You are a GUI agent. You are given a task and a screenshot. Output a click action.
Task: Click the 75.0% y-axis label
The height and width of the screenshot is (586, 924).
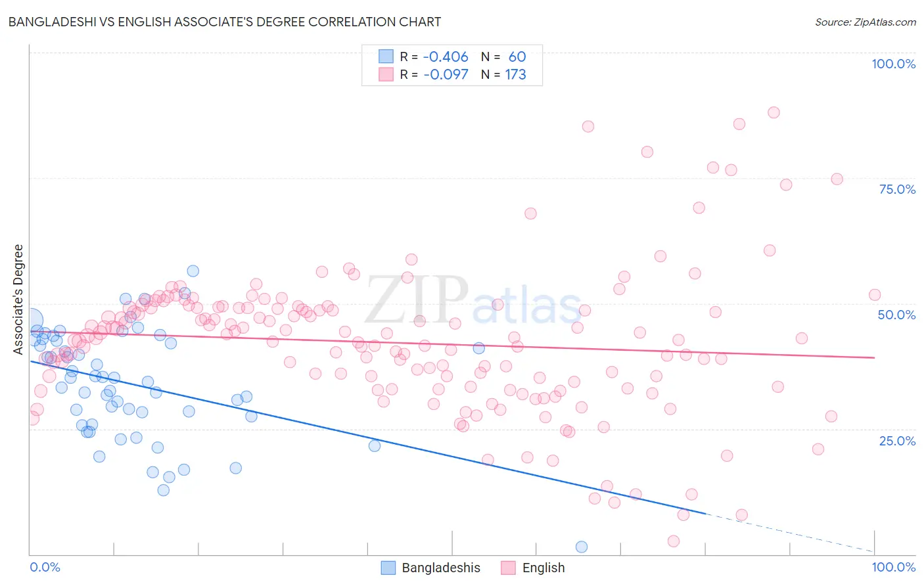pyautogui.click(x=897, y=189)
